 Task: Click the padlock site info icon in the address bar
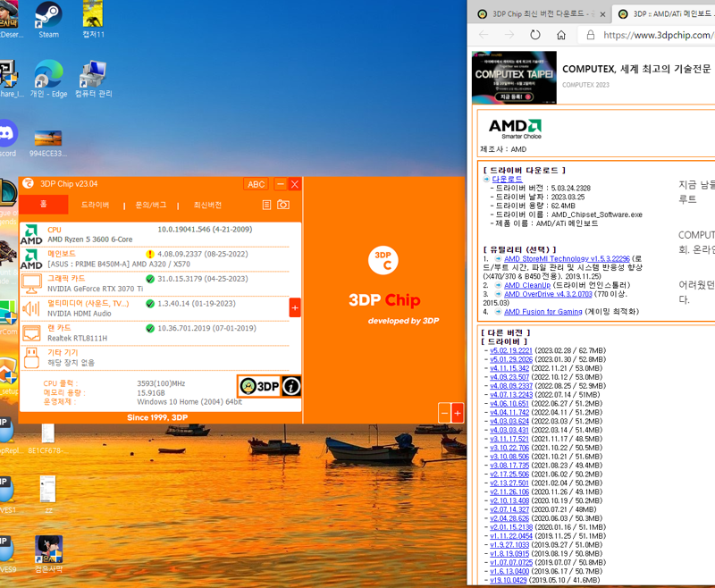click(x=591, y=35)
